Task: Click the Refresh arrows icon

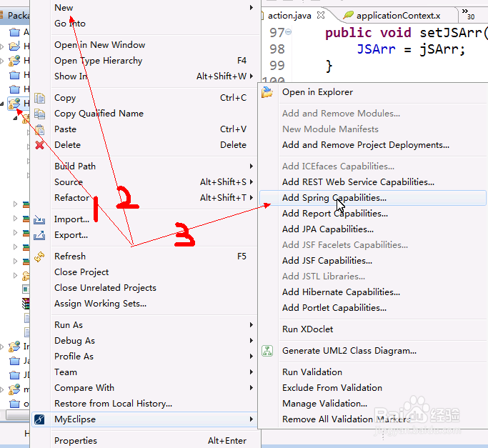Action: tap(39, 257)
